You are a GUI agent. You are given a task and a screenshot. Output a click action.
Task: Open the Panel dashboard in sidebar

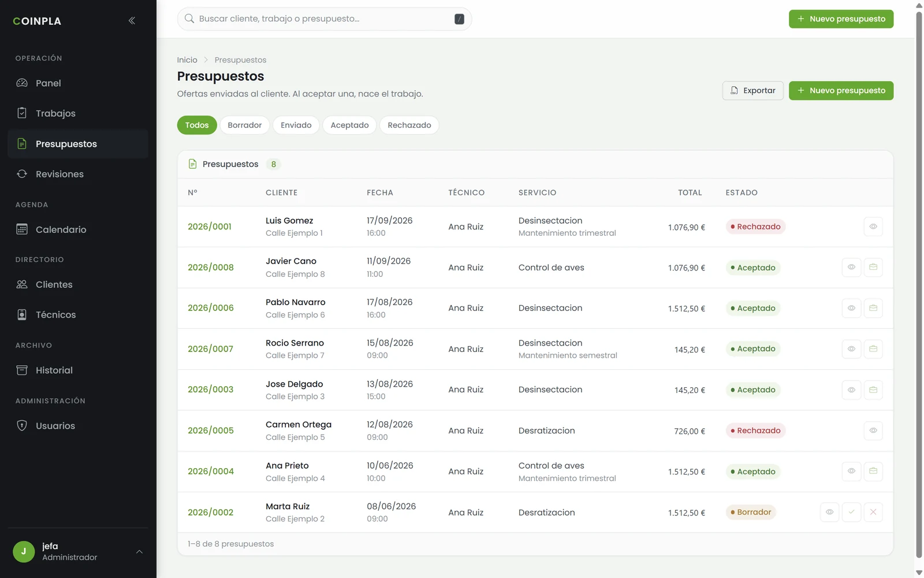(78, 83)
